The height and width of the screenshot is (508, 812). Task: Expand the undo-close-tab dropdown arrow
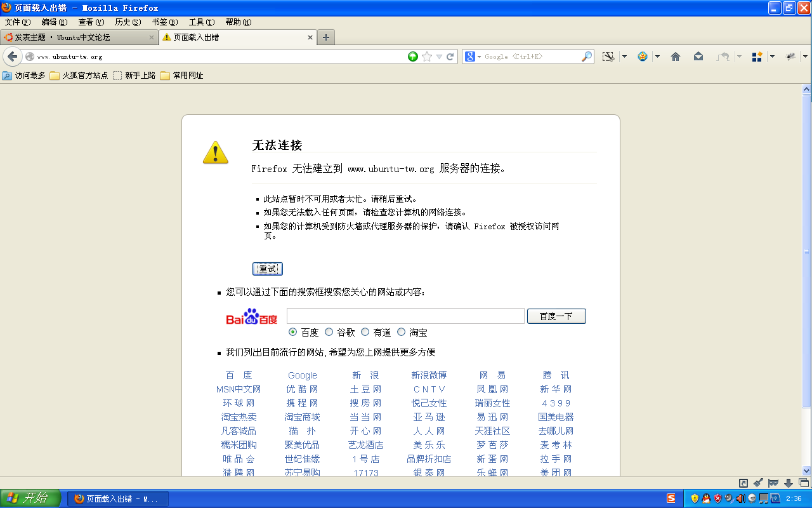(x=739, y=57)
